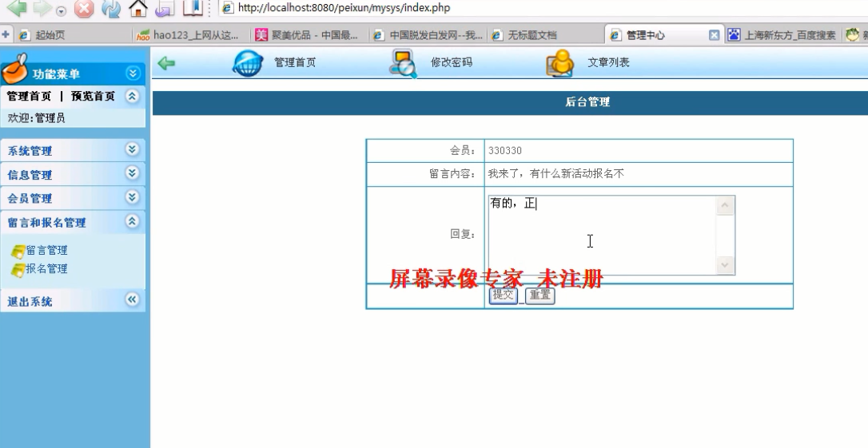This screenshot has height=448, width=868.
Task: Click the green back arrow in admin toolbar
Action: 166,63
